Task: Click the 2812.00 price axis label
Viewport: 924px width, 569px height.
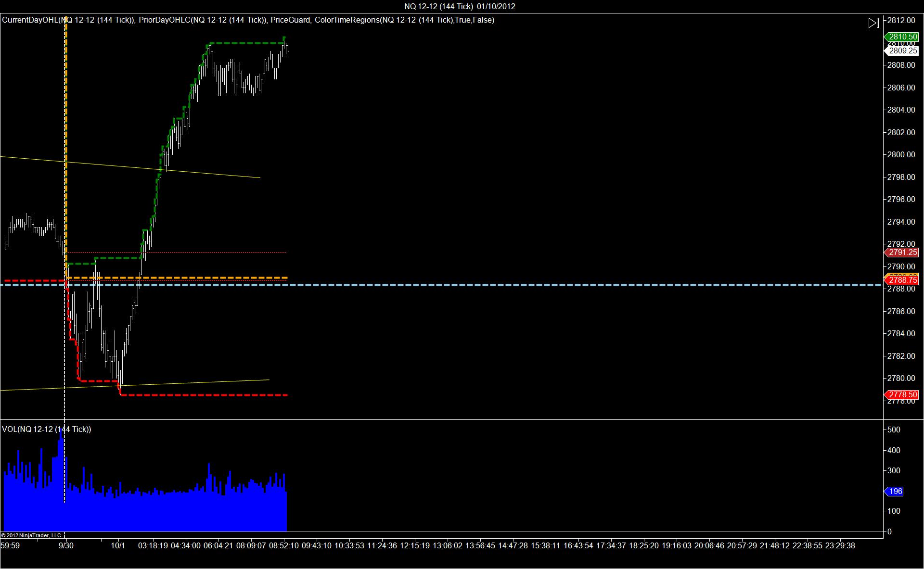Action: coord(901,20)
